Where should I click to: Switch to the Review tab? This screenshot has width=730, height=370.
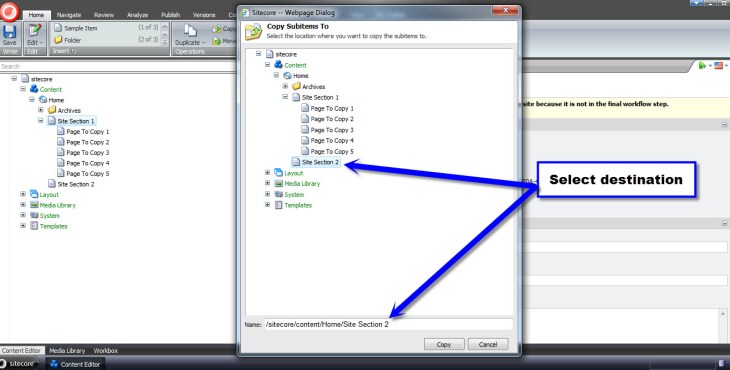point(104,15)
